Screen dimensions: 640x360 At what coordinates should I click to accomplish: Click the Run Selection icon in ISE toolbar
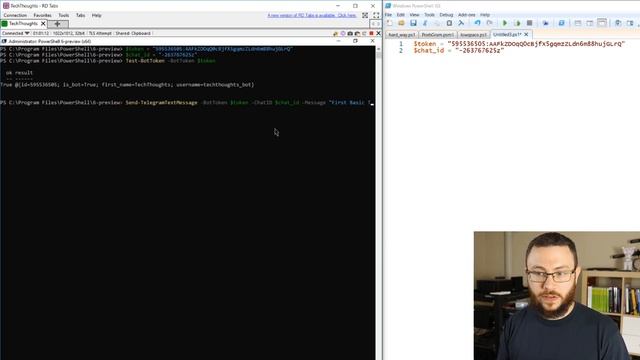pyautogui.click(x=517, y=23)
